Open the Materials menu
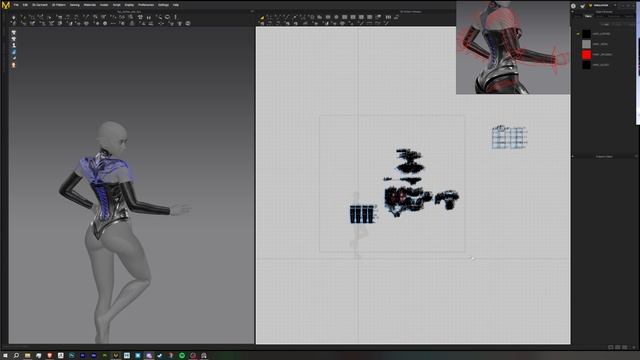Screen dimensions: 640x360 (x=89, y=5)
